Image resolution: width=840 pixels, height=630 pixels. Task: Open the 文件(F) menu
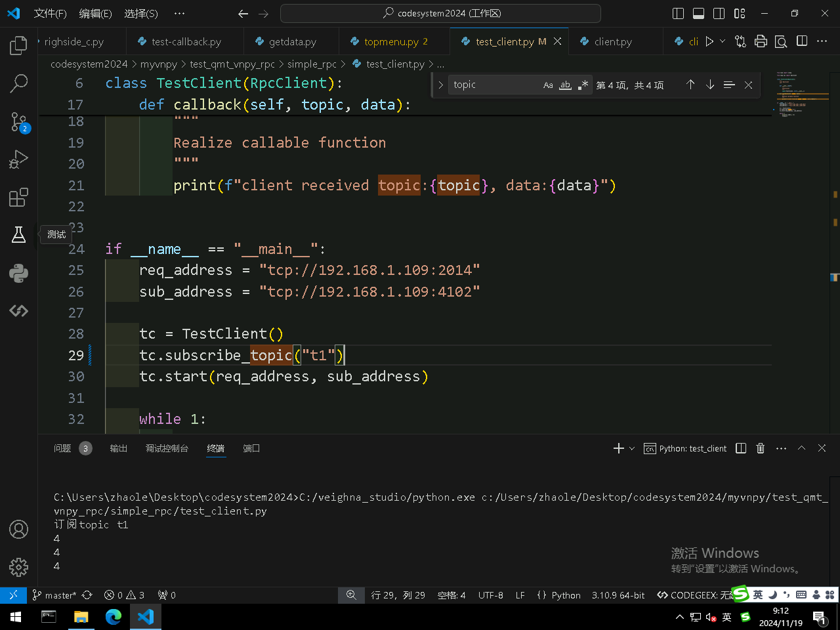50,14
